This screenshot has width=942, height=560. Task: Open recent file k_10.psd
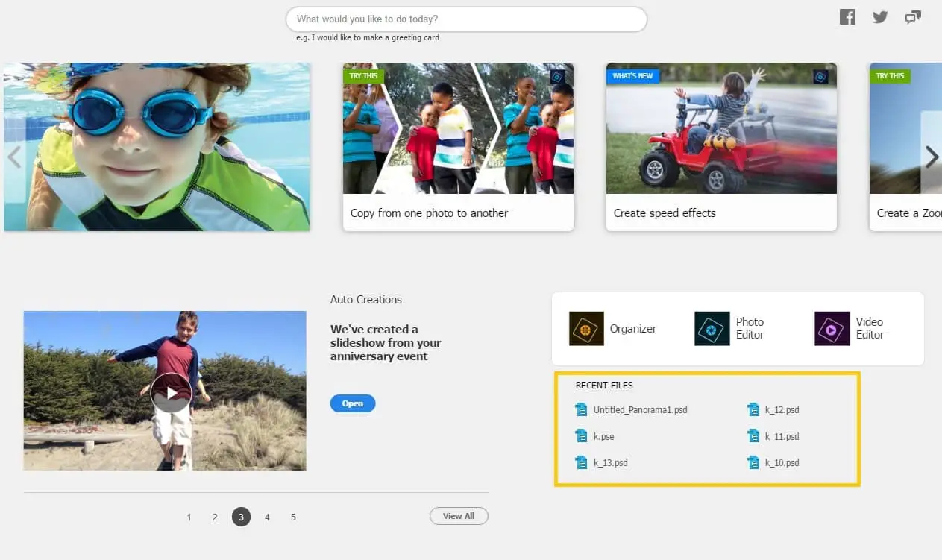[x=781, y=463]
